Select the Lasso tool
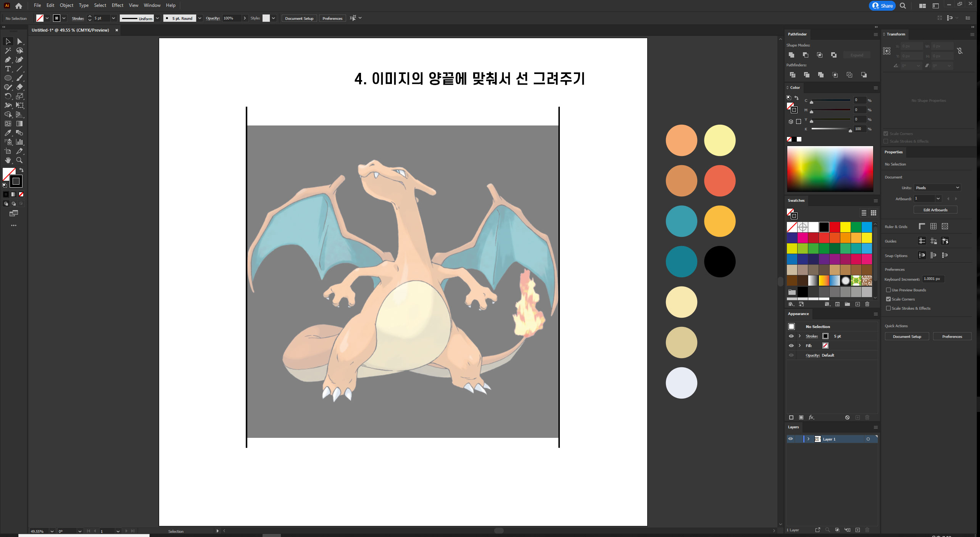 coord(20,50)
